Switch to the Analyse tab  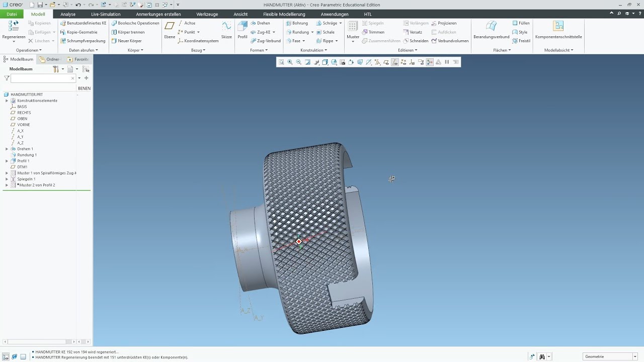click(x=68, y=14)
